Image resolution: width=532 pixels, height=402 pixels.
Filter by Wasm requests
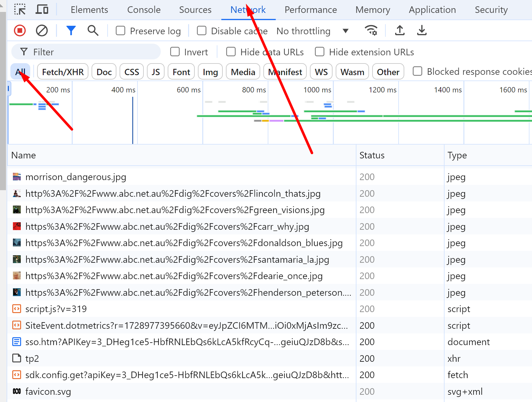[x=352, y=72]
